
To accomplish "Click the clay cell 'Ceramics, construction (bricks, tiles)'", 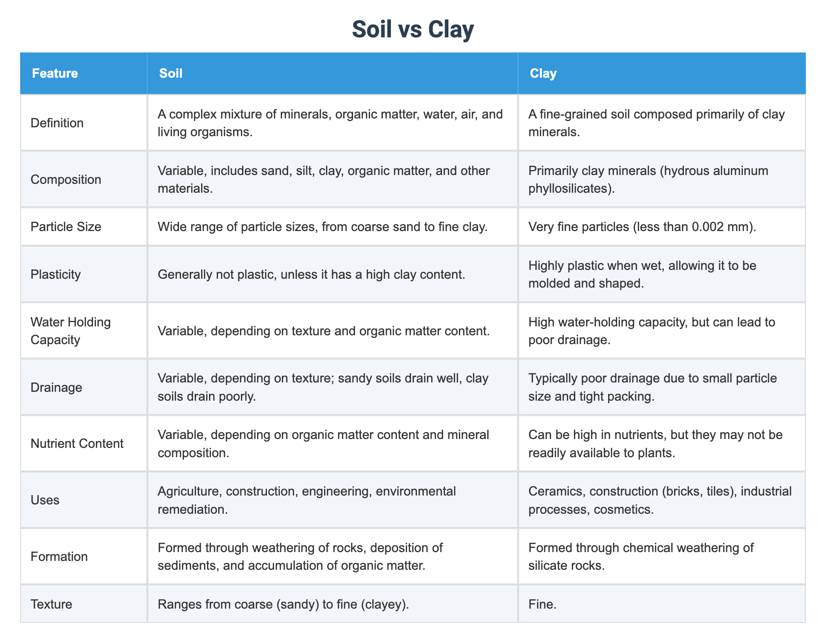I will click(662, 500).
